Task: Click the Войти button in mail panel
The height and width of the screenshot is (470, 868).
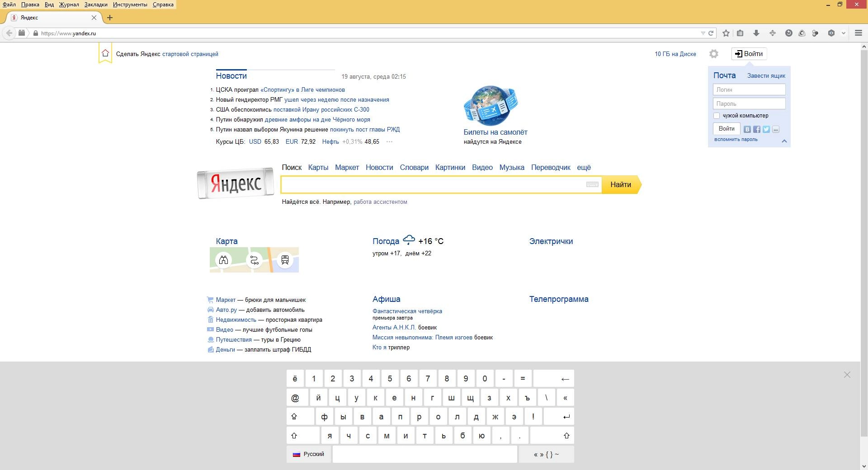Action: click(x=726, y=129)
